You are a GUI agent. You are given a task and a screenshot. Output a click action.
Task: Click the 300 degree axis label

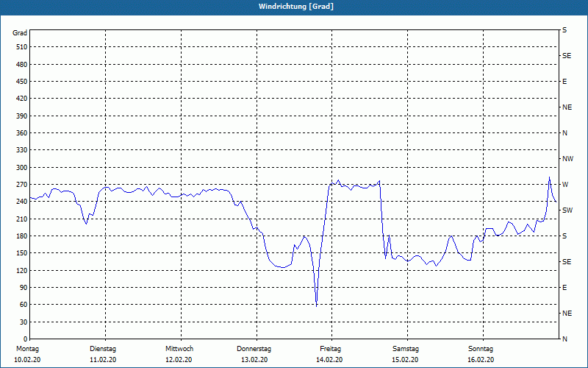pos(22,167)
